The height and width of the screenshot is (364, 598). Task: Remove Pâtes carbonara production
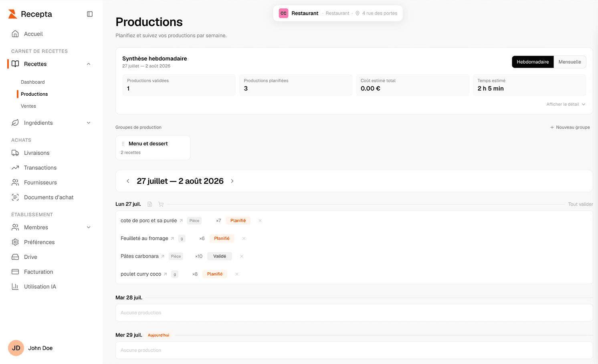(242, 256)
